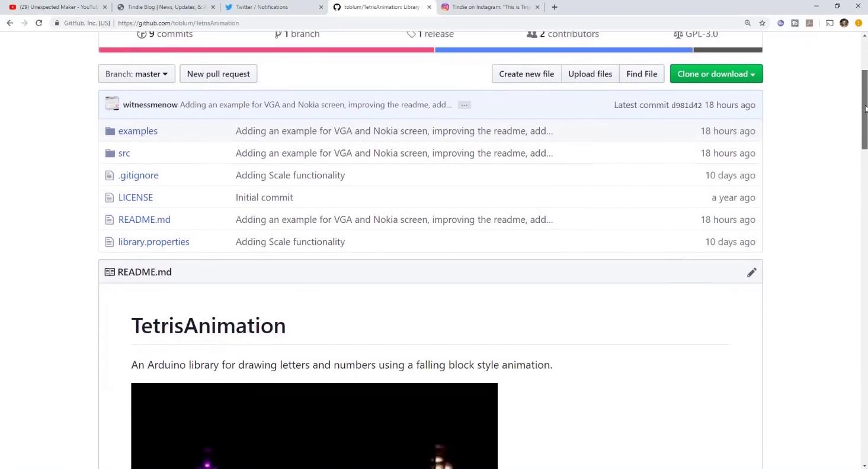Click the book icon beside README.md header
The image size is (868, 469).
point(110,272)
